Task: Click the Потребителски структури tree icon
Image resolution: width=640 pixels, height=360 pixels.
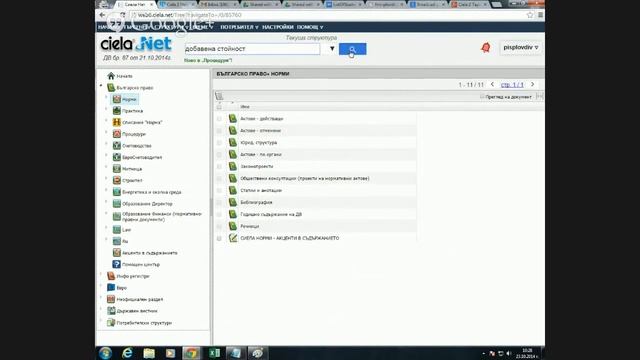Action: coord(111,322)
